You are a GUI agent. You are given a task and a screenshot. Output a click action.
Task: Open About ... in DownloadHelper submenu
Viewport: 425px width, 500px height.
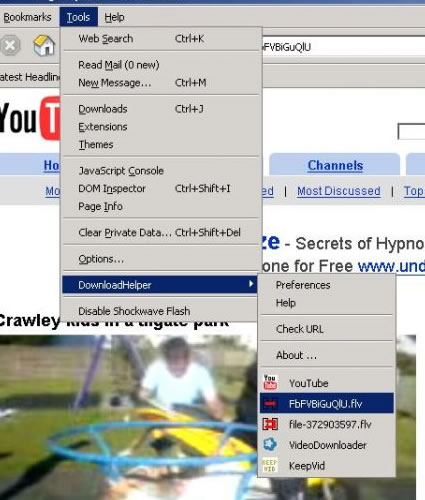(327, 355)
